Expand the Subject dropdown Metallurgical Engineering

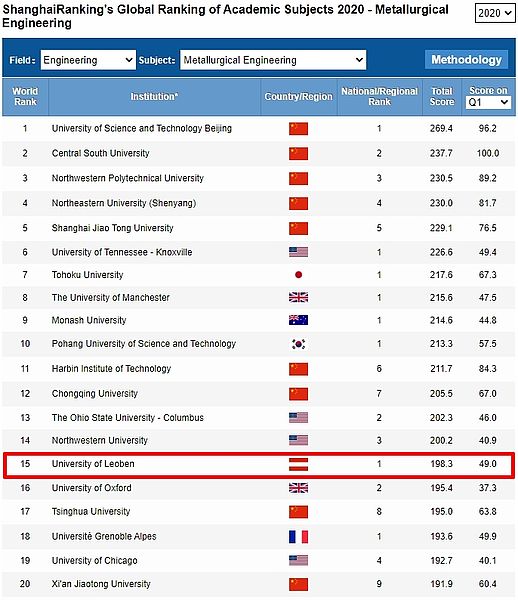click(273, 60)
